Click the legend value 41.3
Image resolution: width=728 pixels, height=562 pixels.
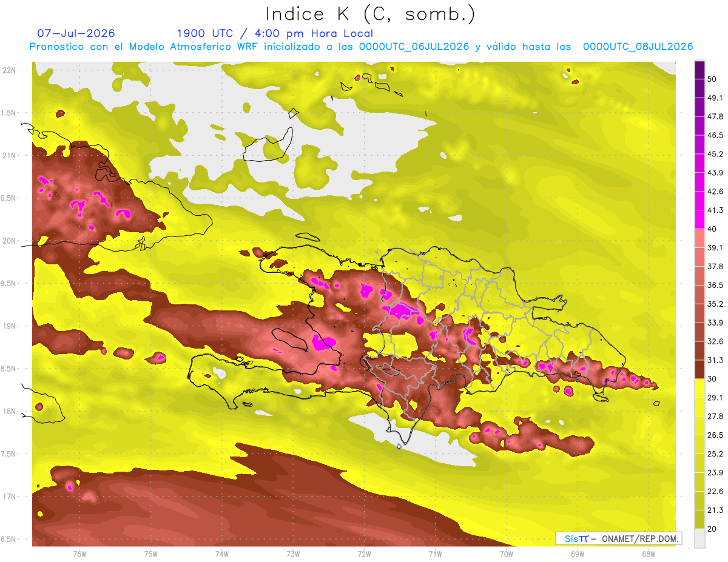pyautogui.click(x=715, y=210)
